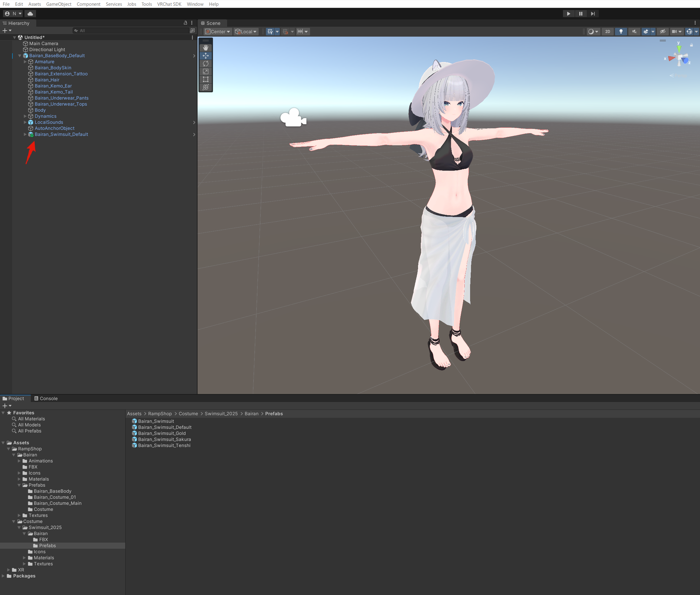Viewport: 700px width, 595px height.
Task: Switch to the Project tab
Action: tap(14, 398)
